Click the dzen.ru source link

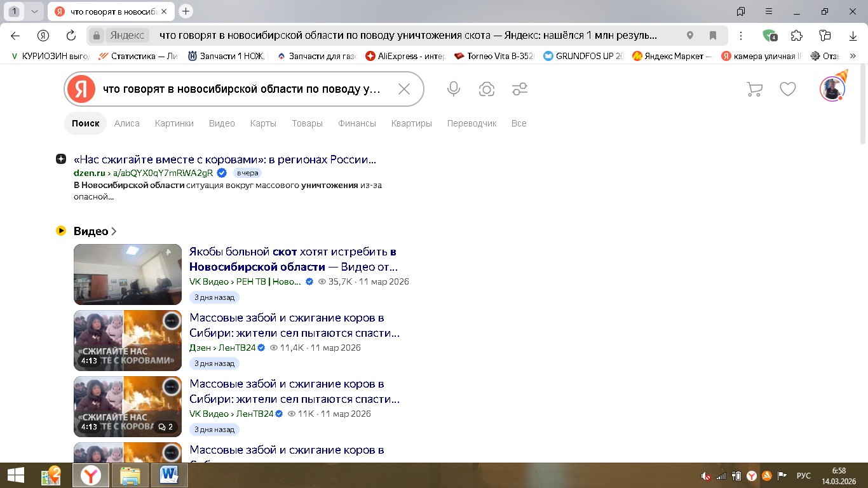click(89, 173)
